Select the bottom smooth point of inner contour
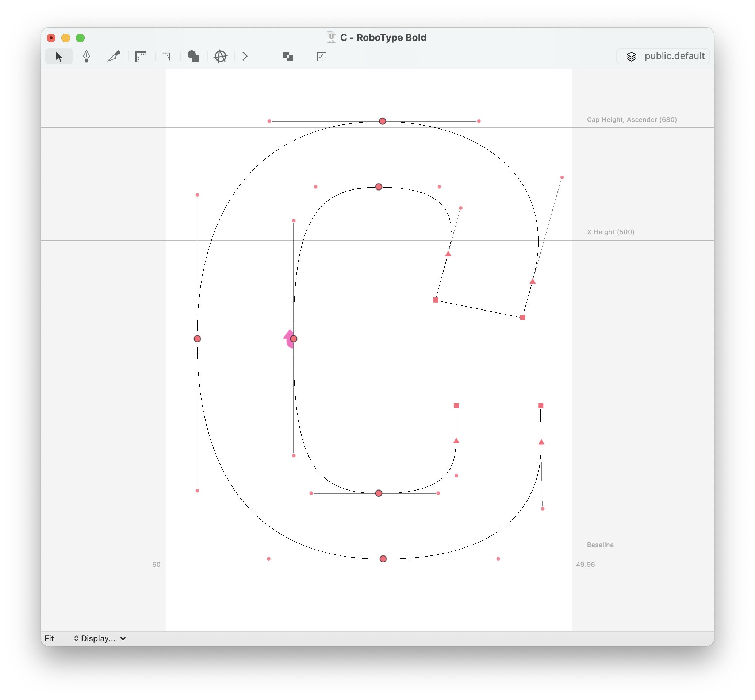The image size is (755, 700). (379, 493)
